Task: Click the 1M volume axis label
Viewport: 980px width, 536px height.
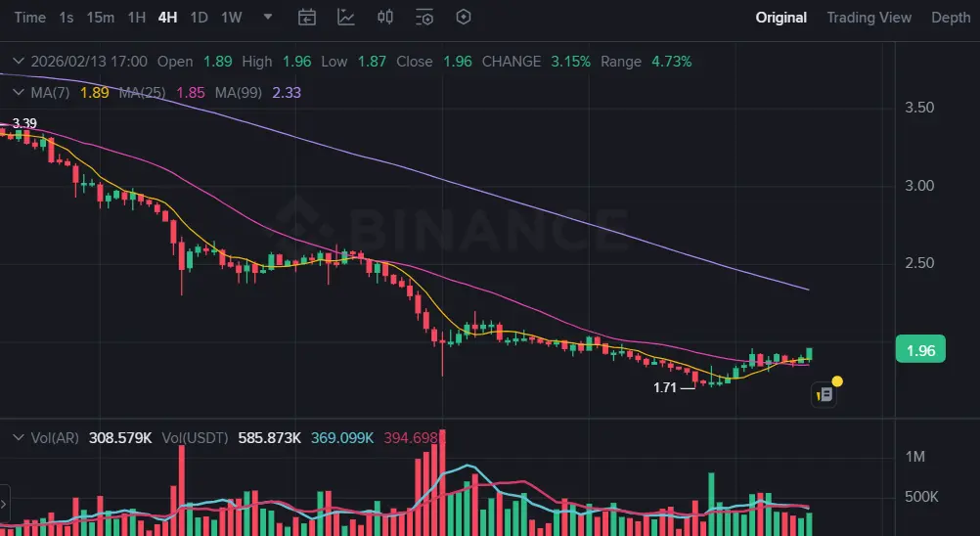Action: click(x=915, y=457)
